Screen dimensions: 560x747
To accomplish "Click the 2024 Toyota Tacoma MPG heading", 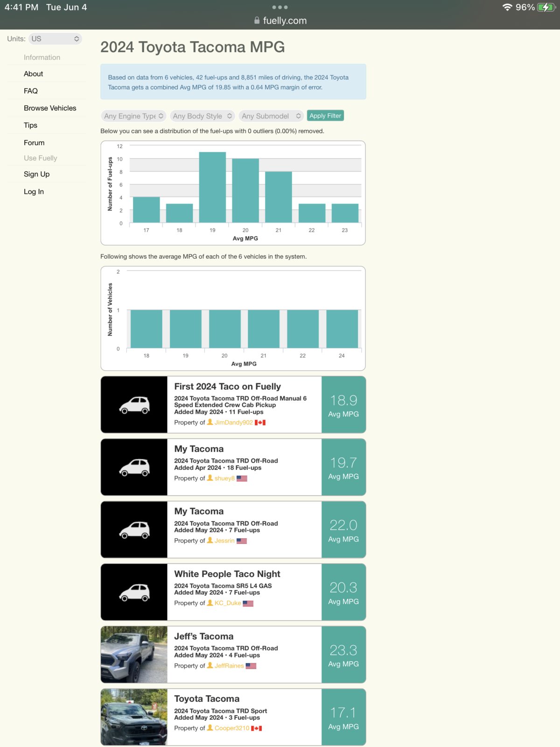I will 192,47.
